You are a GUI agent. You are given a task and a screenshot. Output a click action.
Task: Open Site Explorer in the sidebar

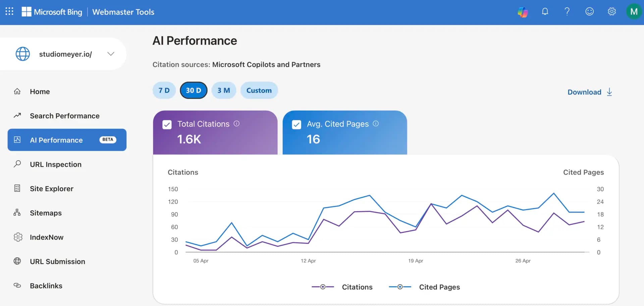[67, 188]
